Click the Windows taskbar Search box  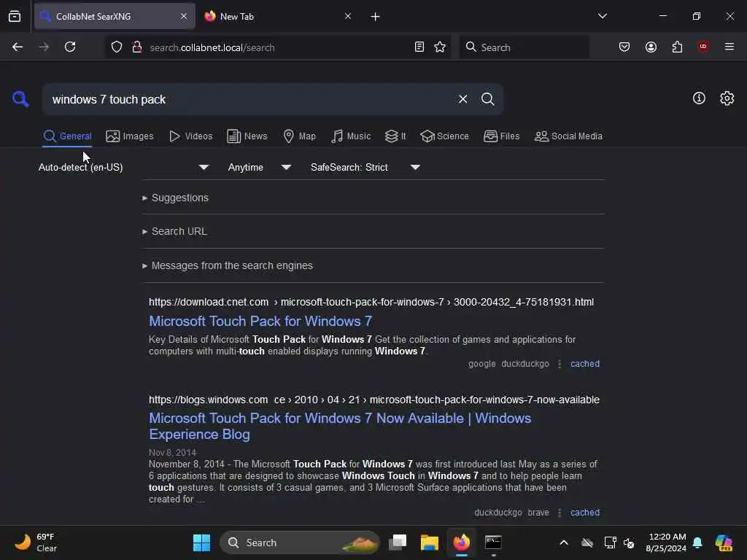coord(299,542)
